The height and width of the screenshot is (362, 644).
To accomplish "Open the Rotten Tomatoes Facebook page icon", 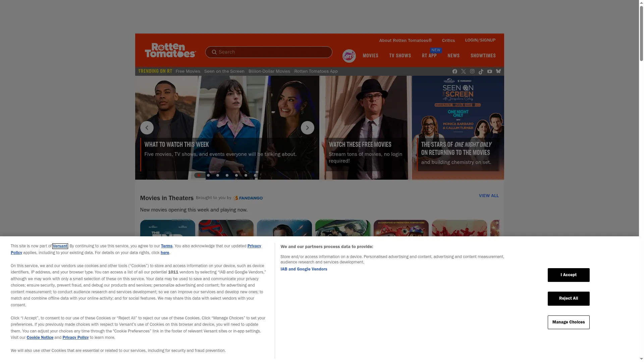I will click(454, 71).
